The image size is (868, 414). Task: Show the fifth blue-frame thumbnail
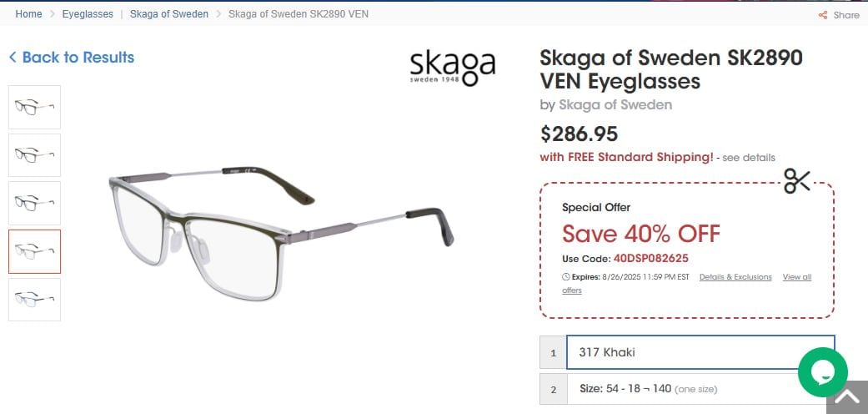point(35,300)
